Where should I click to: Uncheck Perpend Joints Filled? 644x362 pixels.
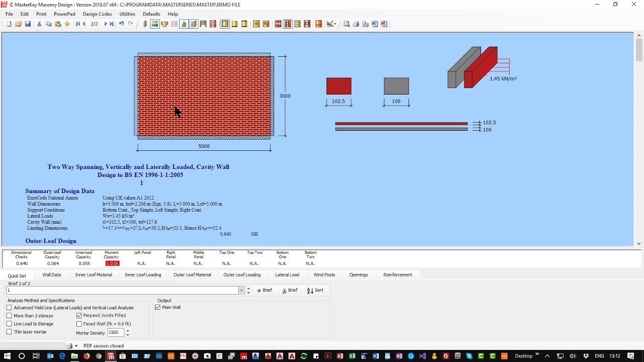[79, 316]
